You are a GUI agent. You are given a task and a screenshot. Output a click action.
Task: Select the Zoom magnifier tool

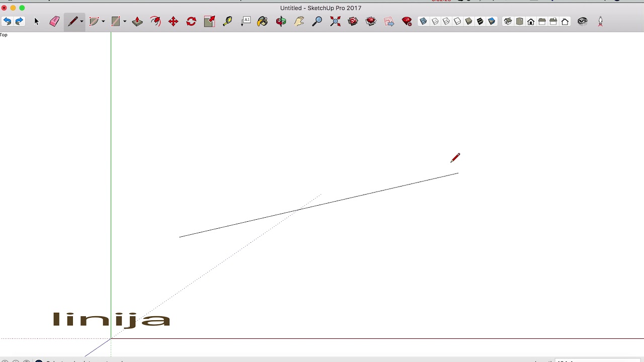[317, 21]
